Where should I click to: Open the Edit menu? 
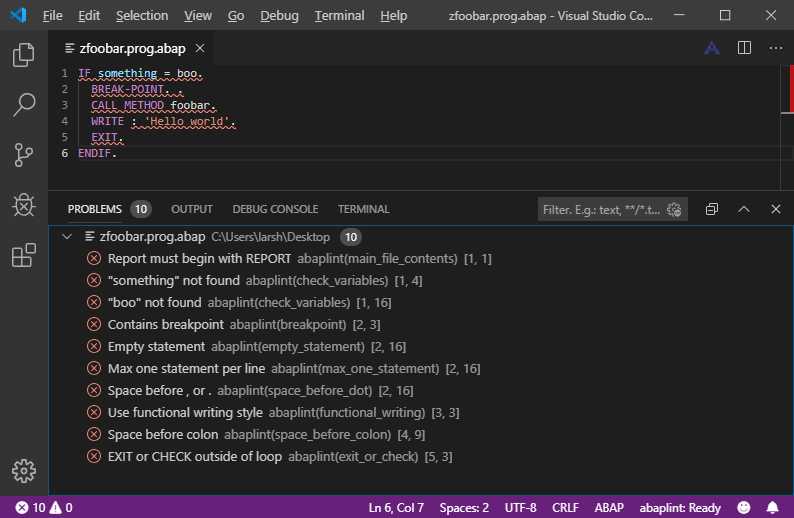coord(89,16)
